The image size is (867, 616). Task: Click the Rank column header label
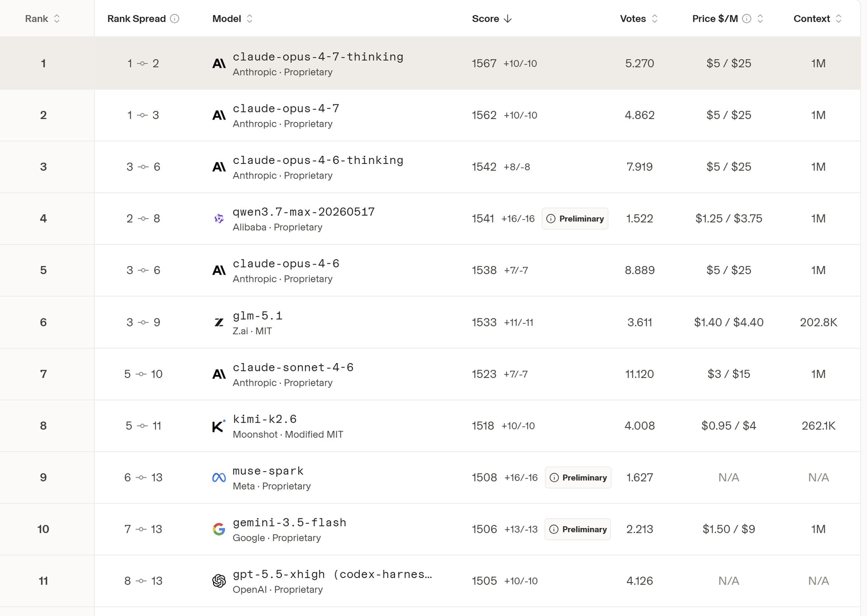click(x=37, y=19)
